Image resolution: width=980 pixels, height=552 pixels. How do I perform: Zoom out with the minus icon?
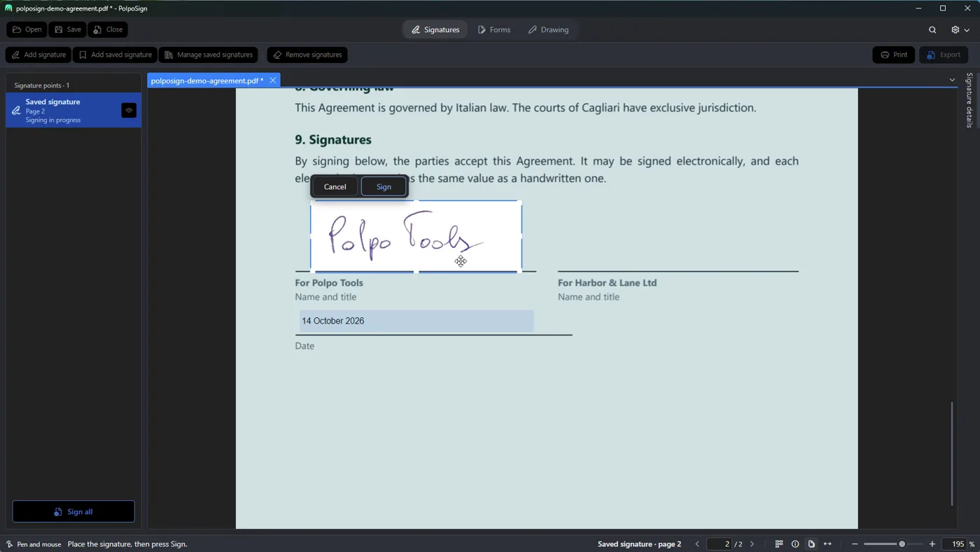[855, 544]
